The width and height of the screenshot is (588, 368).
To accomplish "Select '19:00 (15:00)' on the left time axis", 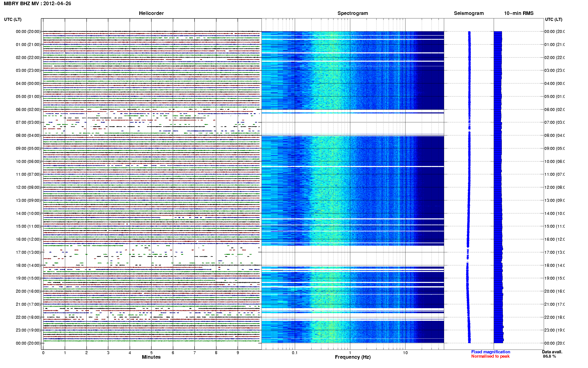I will coord(28,278).
